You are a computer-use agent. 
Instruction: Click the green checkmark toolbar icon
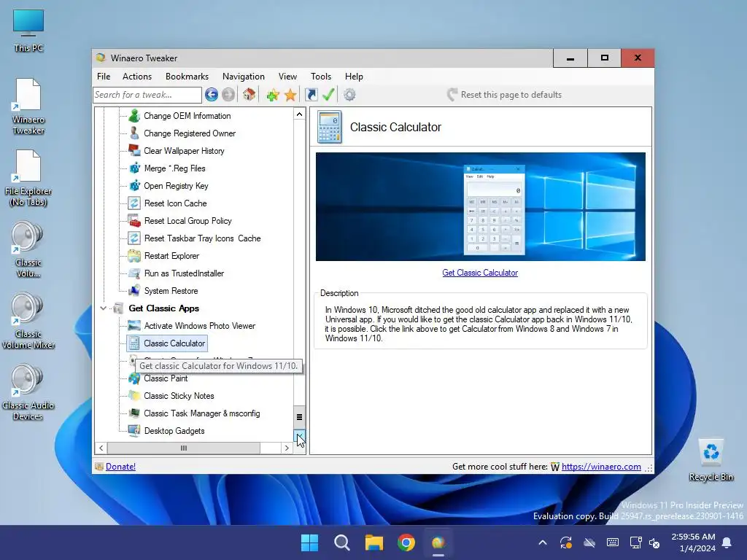click(328, 94)
